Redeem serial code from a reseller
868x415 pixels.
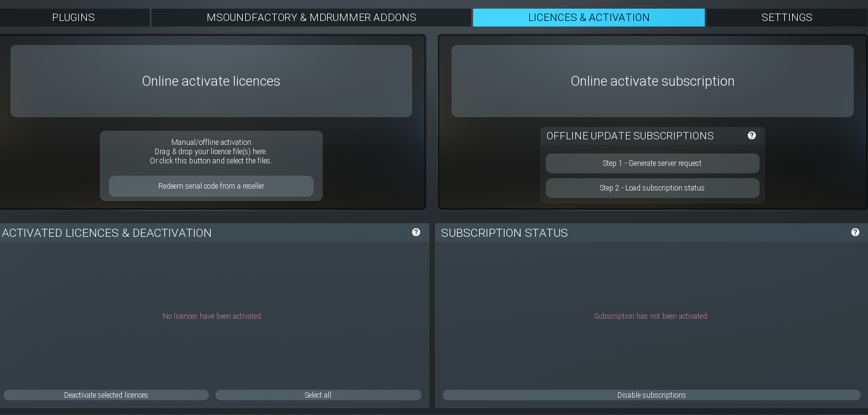point(211,186)
